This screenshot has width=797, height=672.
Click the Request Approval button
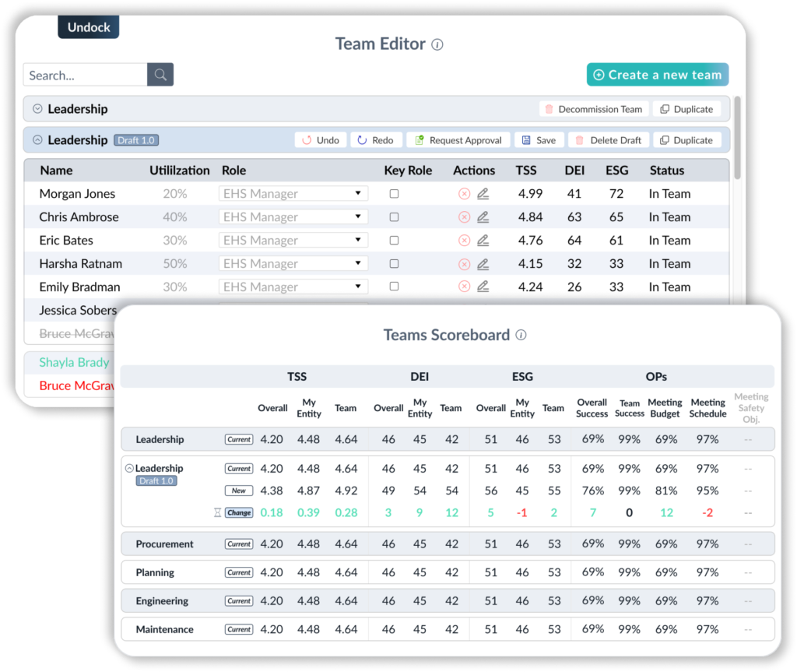[458, 139]
